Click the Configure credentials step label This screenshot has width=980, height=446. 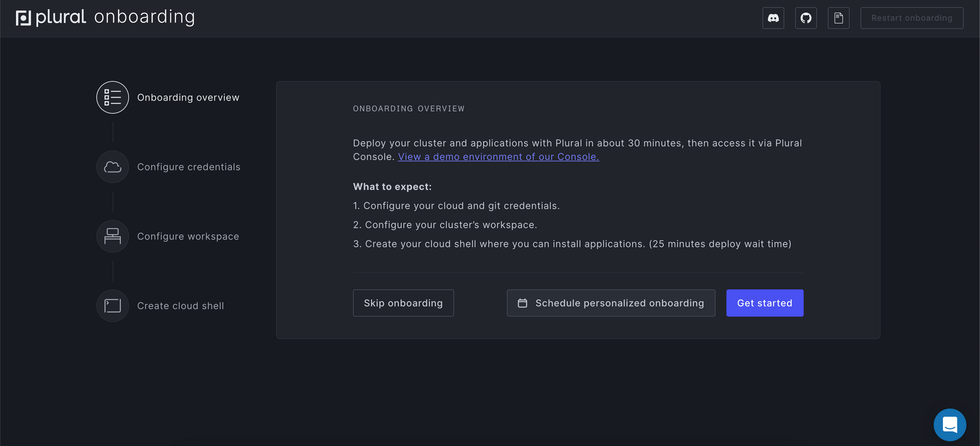189,167
